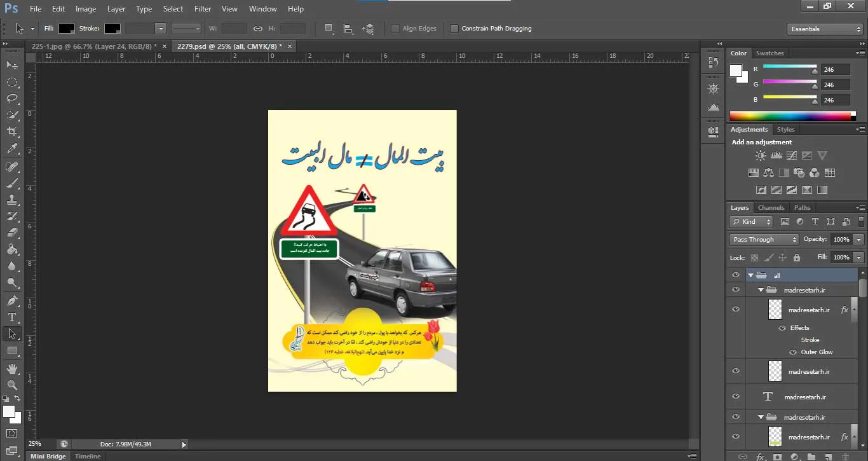This screenshot has height=461, width=868.
Task: Switch to the 225-1.jpg document tab
Action: (x=94, y=46)
